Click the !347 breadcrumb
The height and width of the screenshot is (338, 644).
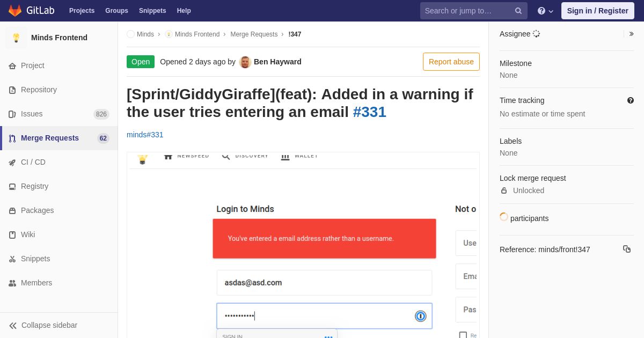[x=295, y=34]
